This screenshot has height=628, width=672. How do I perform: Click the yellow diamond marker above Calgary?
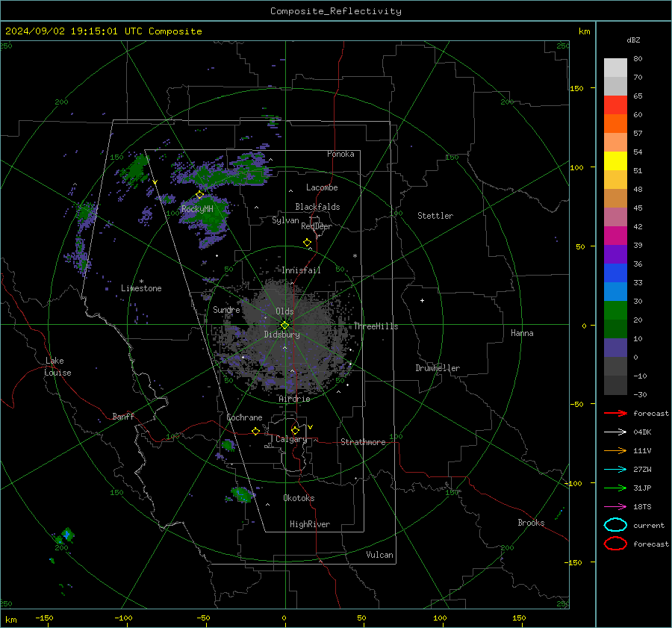pyautogui.click(x=295, y=430)
